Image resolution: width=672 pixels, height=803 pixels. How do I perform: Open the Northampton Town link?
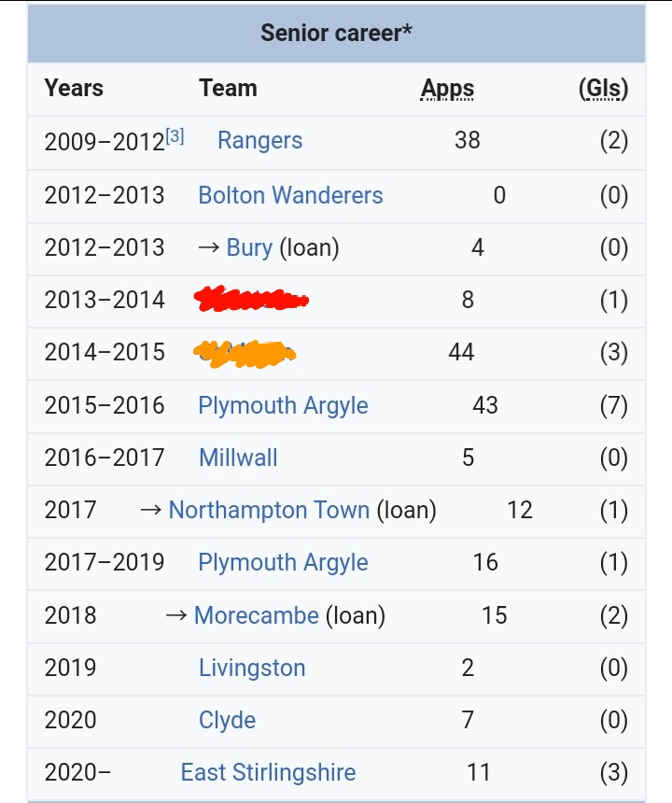pyautogui.click(x=269, y=510)
